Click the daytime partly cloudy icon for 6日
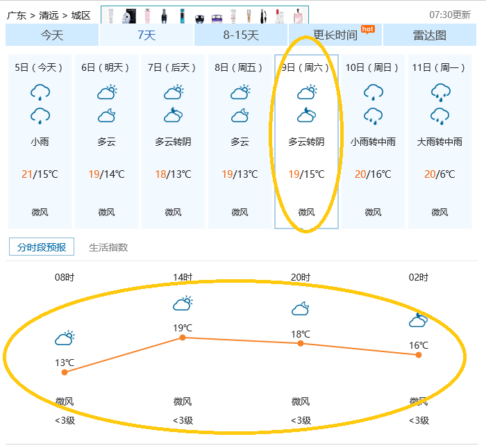This screenshot has height=448, width=486. (106, 92)
